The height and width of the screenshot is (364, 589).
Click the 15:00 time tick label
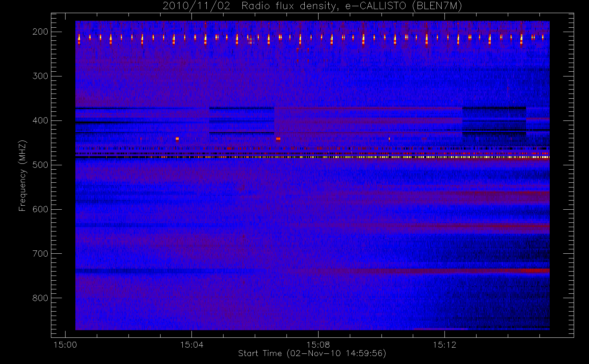point(65,345)
